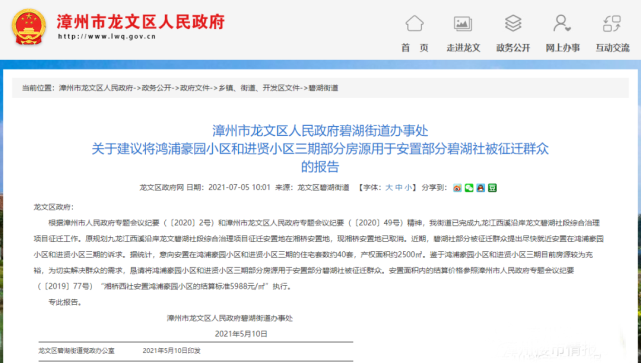The image size is (641, 363).
Task: Go to 政务公开 menu label
Action: pos(513,48)
